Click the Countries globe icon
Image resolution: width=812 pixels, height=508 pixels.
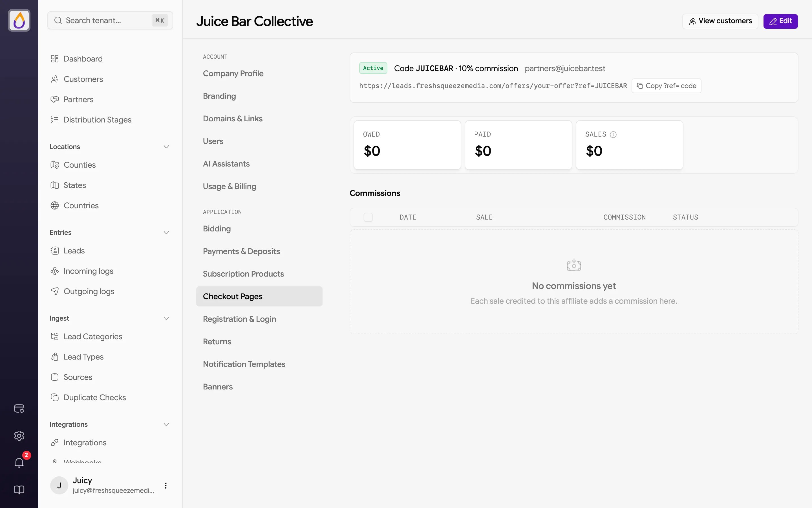pyautogui.click(x=55, y=206)
